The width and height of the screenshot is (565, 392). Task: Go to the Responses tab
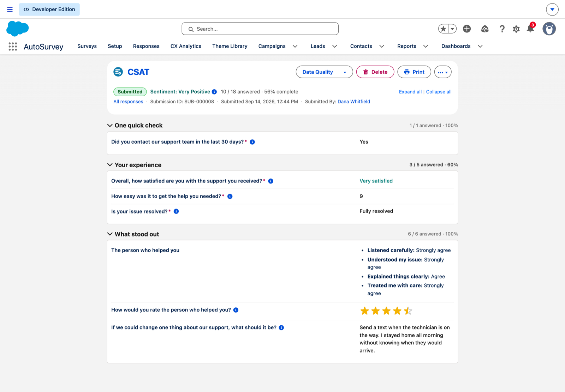point(146,46)
